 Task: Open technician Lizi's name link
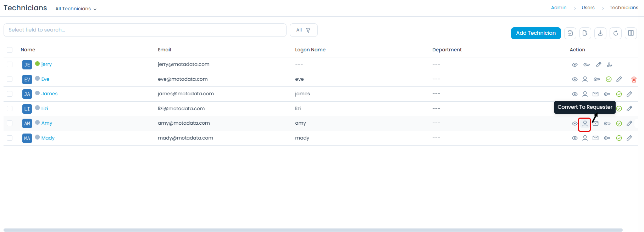tap(45, 108)
